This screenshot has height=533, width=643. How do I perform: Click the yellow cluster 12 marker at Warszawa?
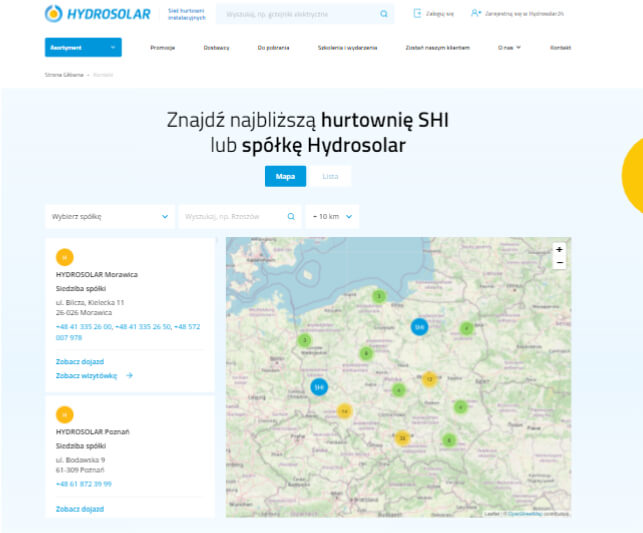[x=429, y=379]
